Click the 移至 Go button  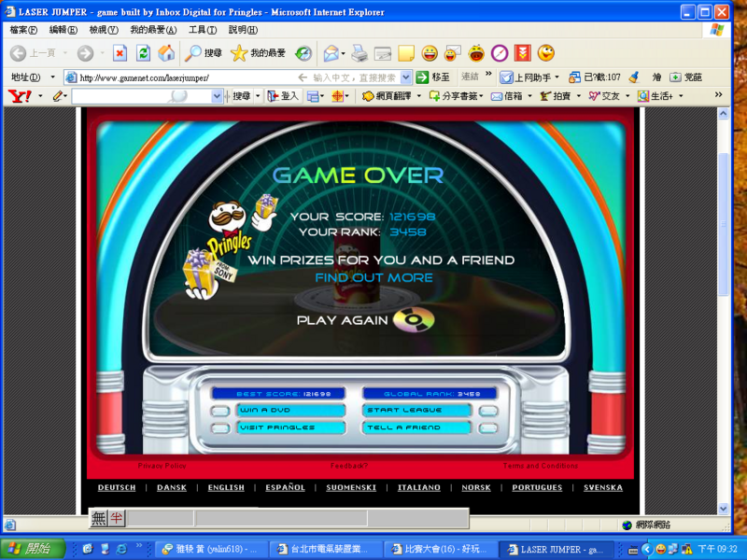tap(433, 77)
